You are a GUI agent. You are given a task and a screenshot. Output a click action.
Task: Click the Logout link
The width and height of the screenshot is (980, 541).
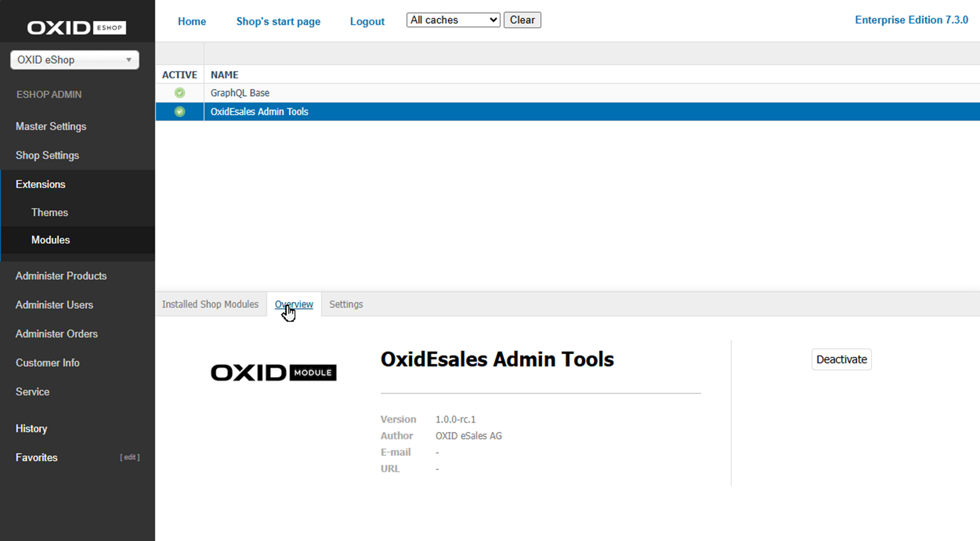tap(367, 21)
